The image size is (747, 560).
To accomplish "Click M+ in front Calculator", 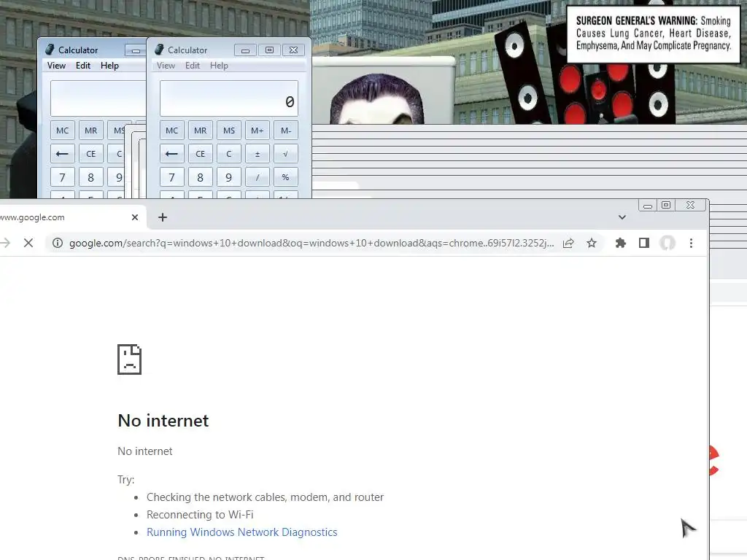I will [x=258, y=131].
